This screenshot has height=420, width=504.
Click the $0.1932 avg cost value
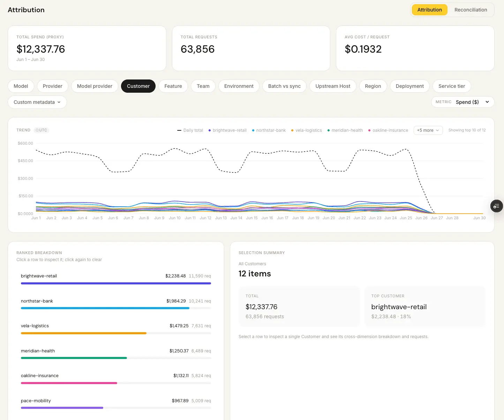(x=363, y=49)
